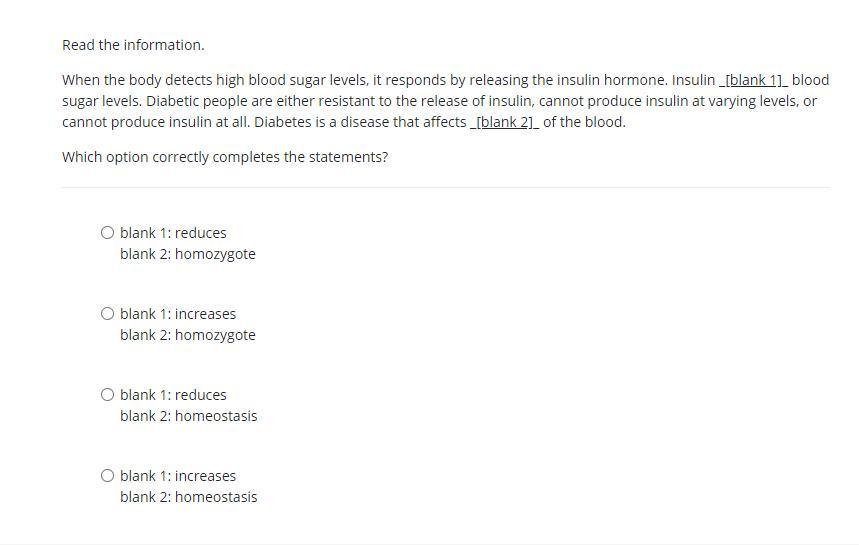The width and height of the screenshot is (859, 545).
Task: Click 'blank 1: increases' label in second option
Action: (x=178, y=314)
